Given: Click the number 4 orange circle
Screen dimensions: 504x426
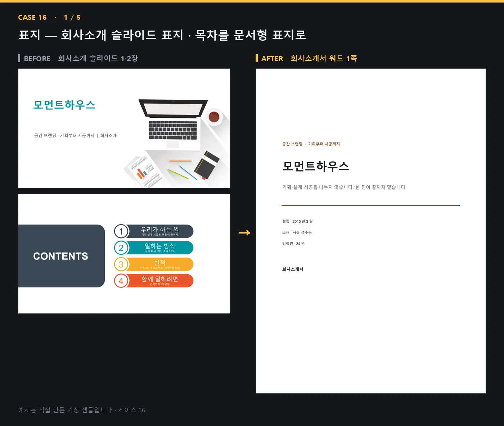Looking at the screenshot, I should pos(121,281).
